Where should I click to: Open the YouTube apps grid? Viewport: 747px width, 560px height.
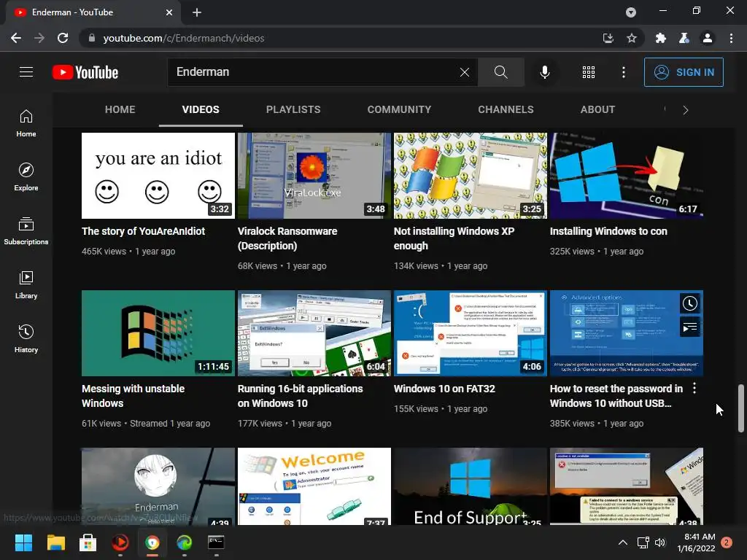click(589, 72)
